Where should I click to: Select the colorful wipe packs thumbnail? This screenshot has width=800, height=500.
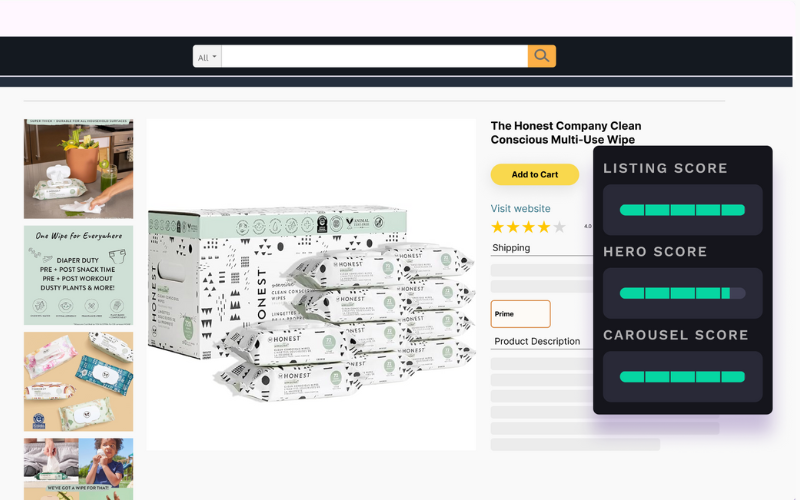(x=79, y=382)
